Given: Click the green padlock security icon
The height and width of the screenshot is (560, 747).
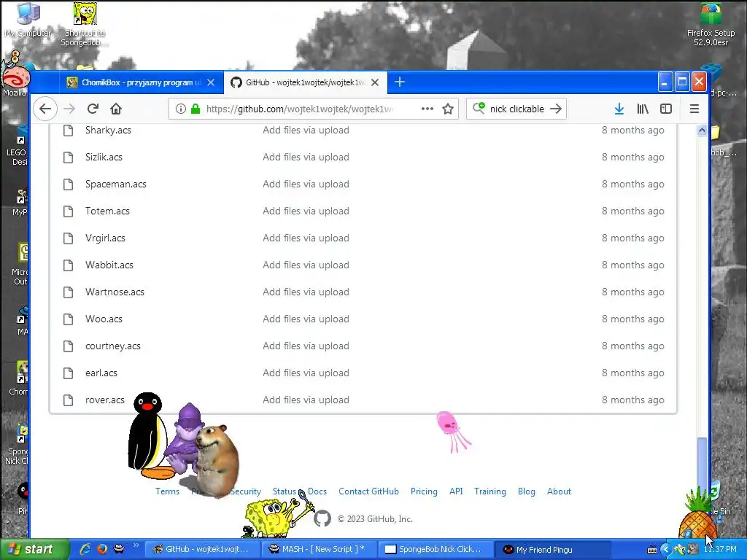Looking at the screenshot, I should 196,109.
